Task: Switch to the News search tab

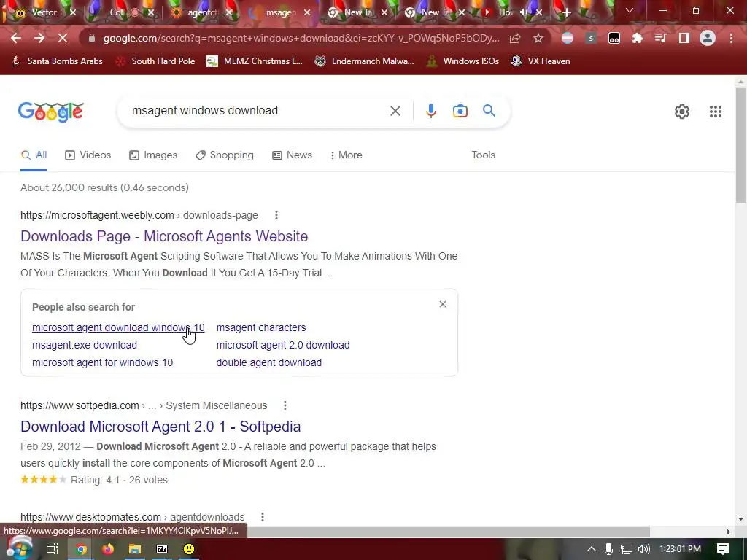Action: tap(292, 155)
